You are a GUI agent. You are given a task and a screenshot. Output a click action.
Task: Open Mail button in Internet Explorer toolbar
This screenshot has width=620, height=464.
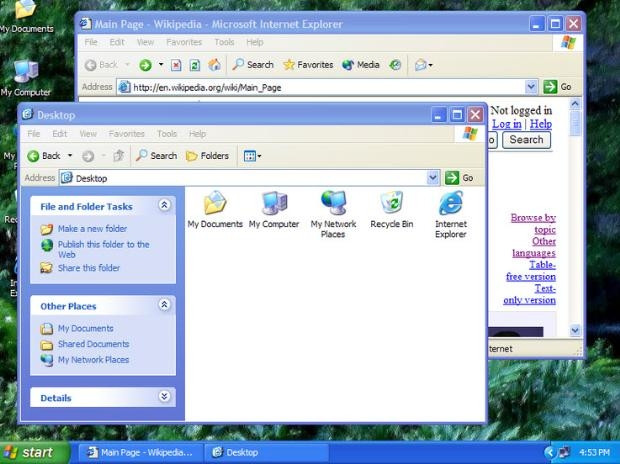tap(423, 65)
